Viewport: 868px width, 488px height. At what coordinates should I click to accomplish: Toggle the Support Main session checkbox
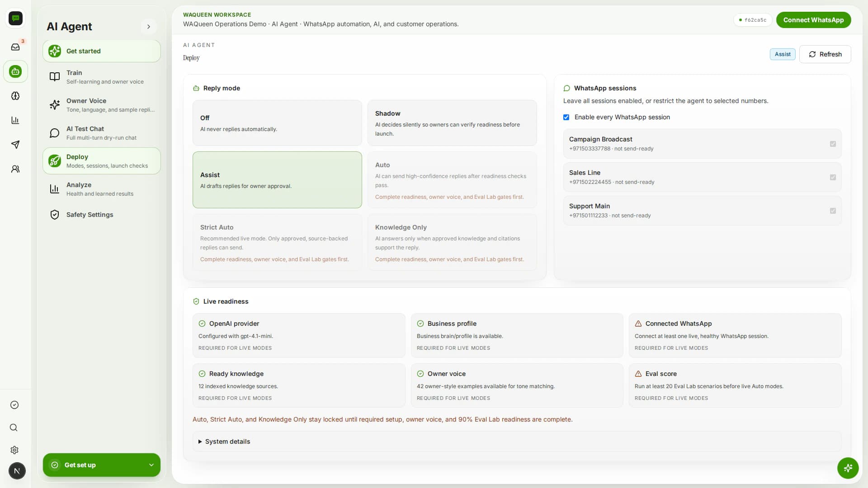pos(833,211)
